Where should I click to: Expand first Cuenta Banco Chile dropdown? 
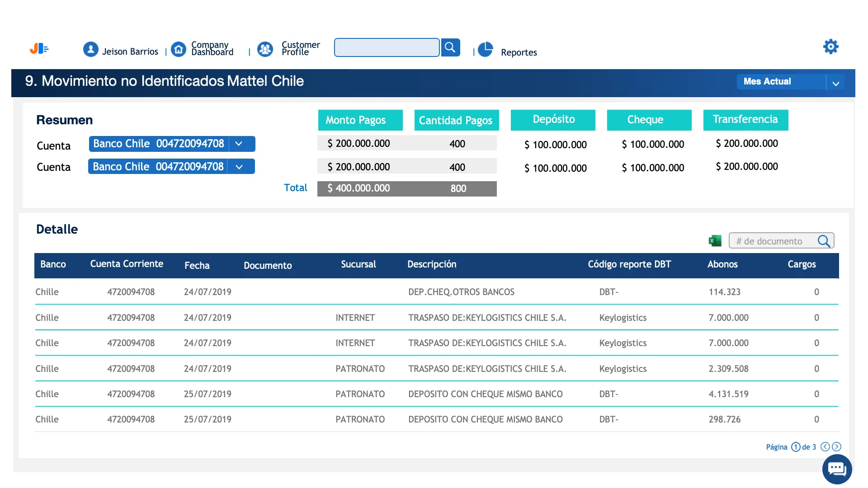(239, 144)
